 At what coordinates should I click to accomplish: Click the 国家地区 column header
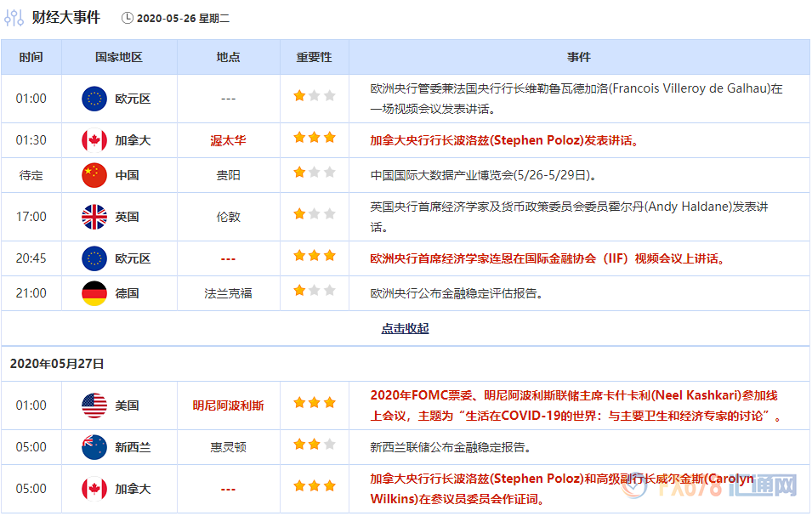(x=118, y=57)
